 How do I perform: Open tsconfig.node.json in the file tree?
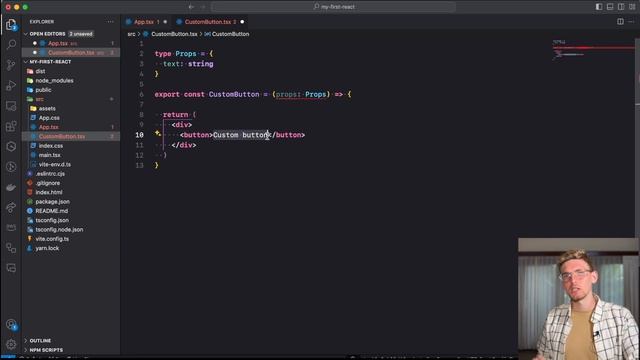point(59,230)
